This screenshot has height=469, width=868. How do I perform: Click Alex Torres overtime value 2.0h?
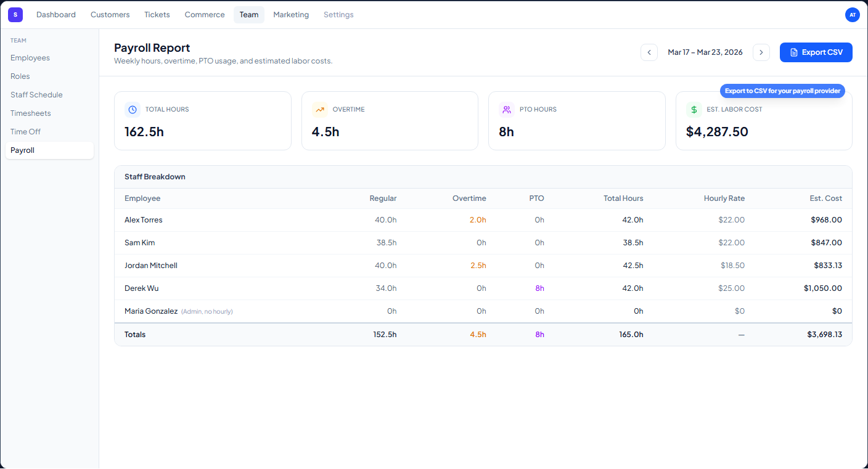click(x=478, y=220)
